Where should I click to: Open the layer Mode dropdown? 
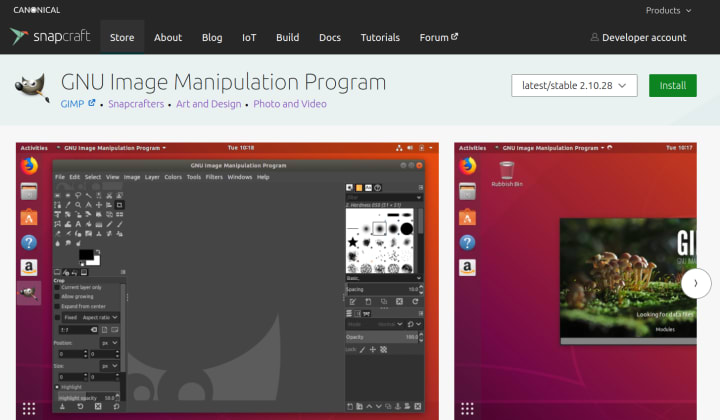(375, 324)
